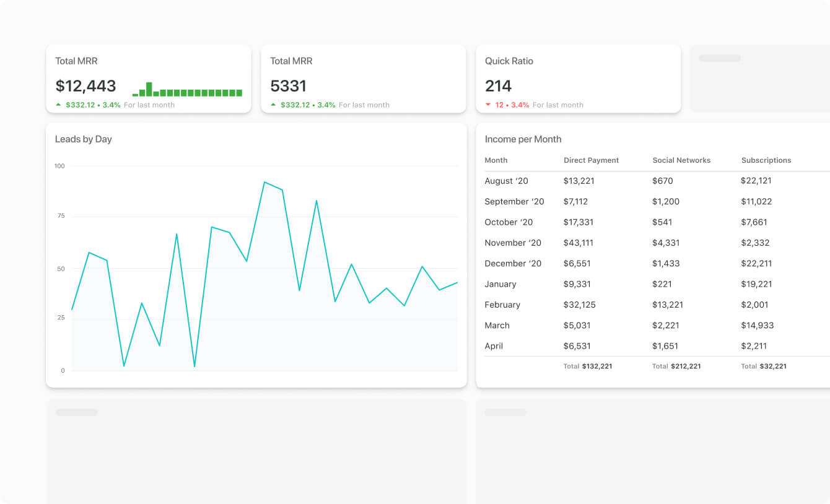The height and width of the screenshot is (504, 830).
Task: Click the green up arrow under 5331
Action: pyautogui.click(x=274, y=105)
